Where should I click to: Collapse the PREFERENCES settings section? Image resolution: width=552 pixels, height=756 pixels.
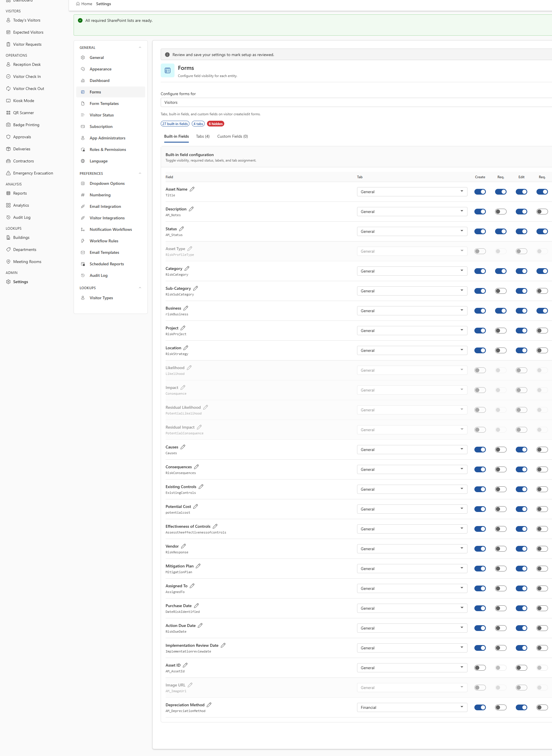pyautogui.click(x=140, y=173)
